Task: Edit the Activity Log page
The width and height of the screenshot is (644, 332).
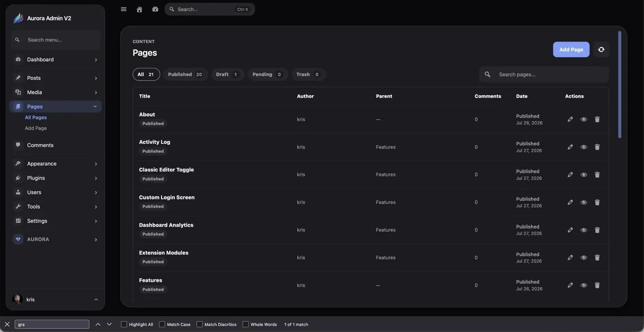Action: (x=570, y=147)
